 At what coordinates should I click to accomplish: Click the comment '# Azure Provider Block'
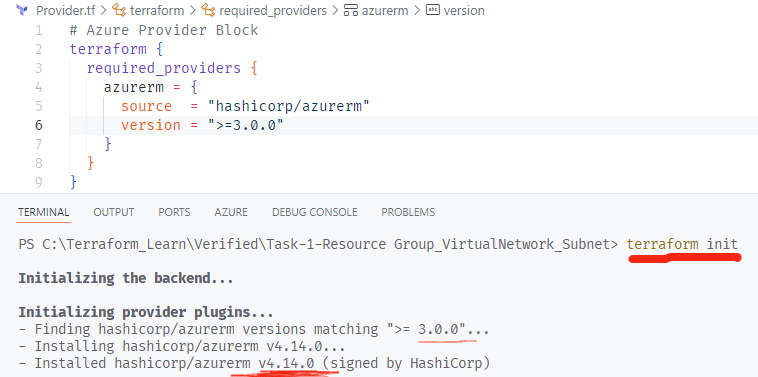164,30
